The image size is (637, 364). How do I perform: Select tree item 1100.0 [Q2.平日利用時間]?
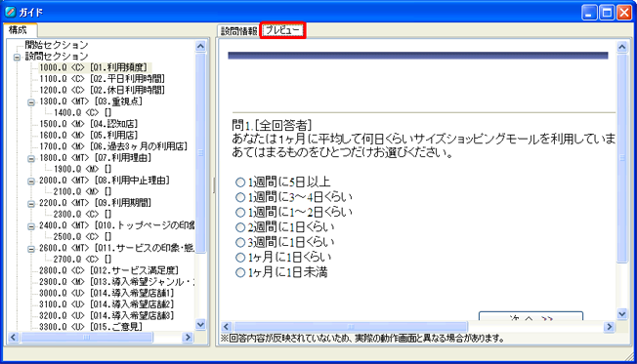coord(102,79)
